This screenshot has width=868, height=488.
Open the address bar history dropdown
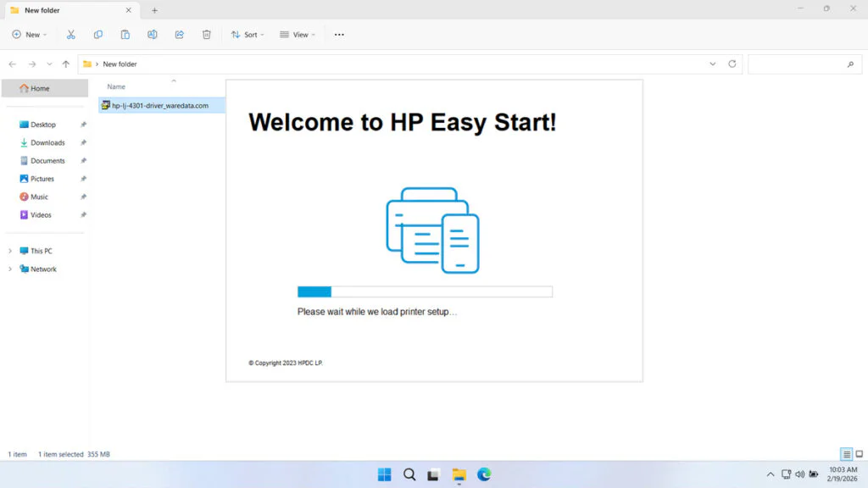pos(713,64)
